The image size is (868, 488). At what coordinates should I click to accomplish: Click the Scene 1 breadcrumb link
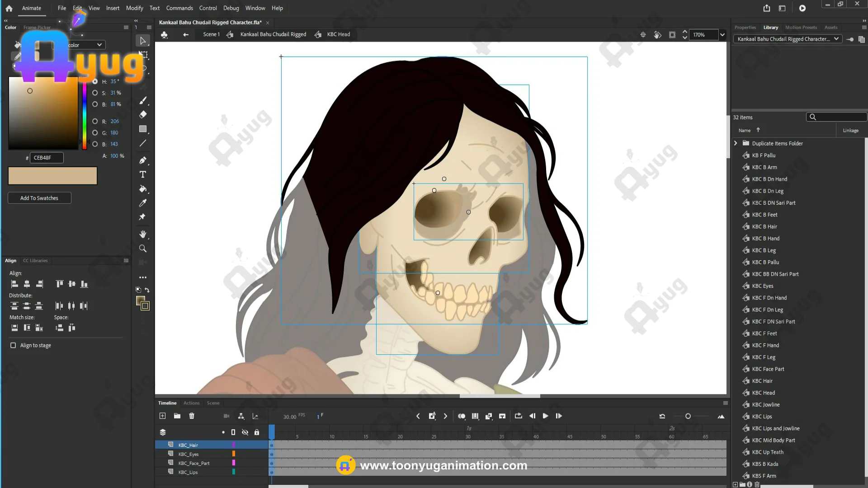pyautogui.click(x=211, y=34)
